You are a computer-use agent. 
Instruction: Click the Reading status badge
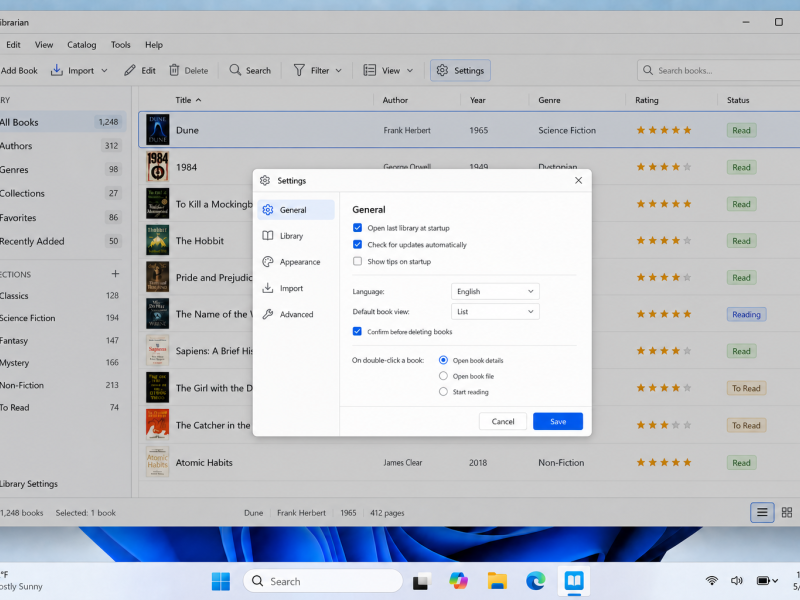[x=746, y=314]
